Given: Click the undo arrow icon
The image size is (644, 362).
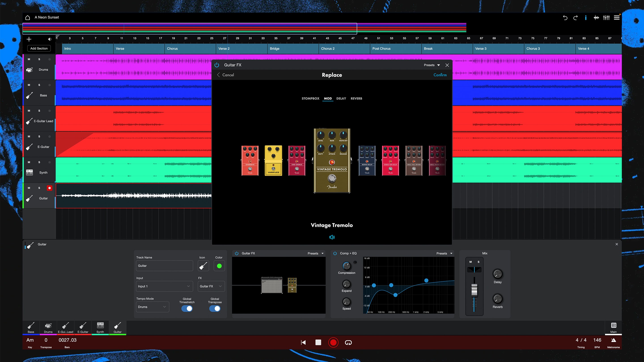Looking at the screenshot, I should tap(565, 17).
